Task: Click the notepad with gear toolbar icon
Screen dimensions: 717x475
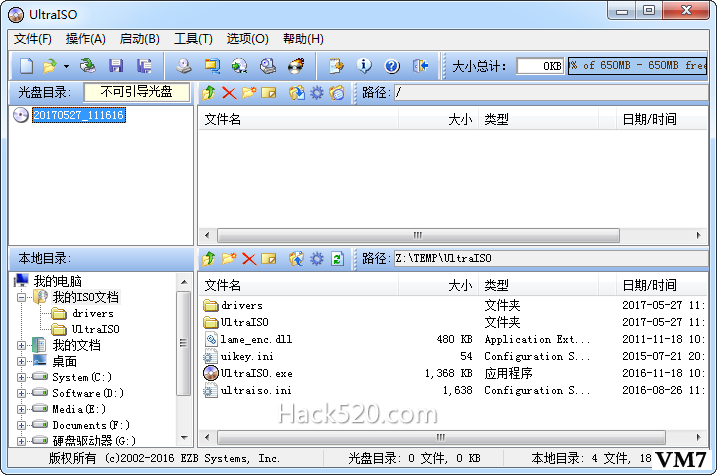Action: click(x=337, y=66)
